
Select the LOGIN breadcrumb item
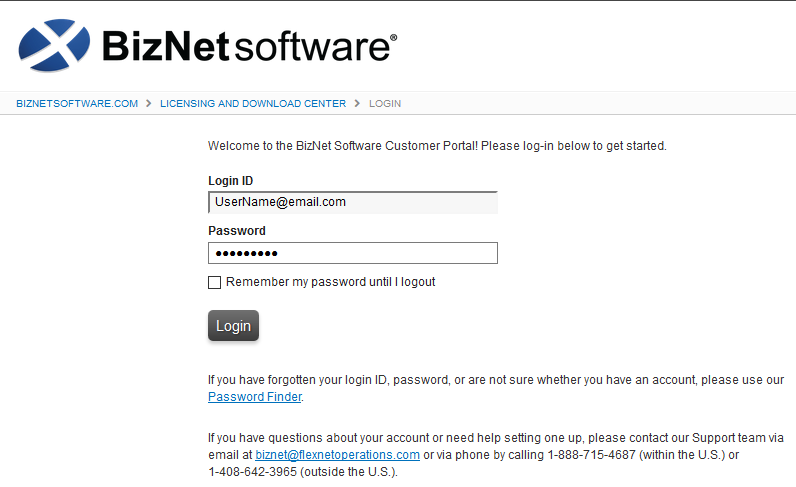click(x=385, y=104)
